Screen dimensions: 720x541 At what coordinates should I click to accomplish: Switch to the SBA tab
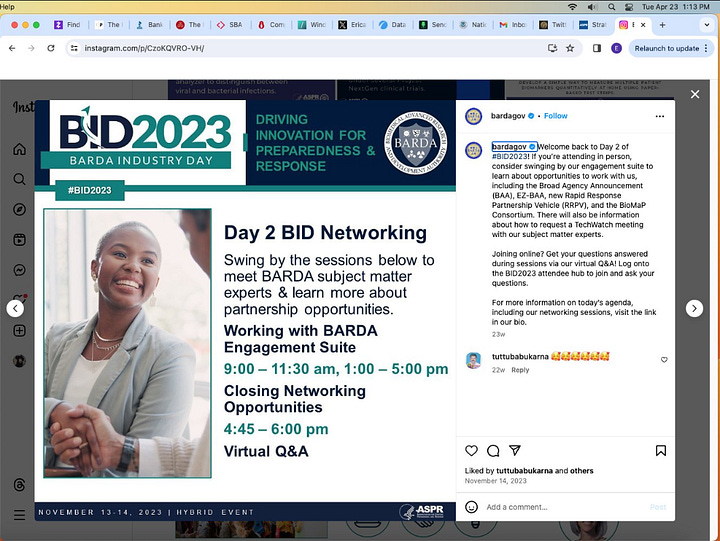[x=230, y=25]
